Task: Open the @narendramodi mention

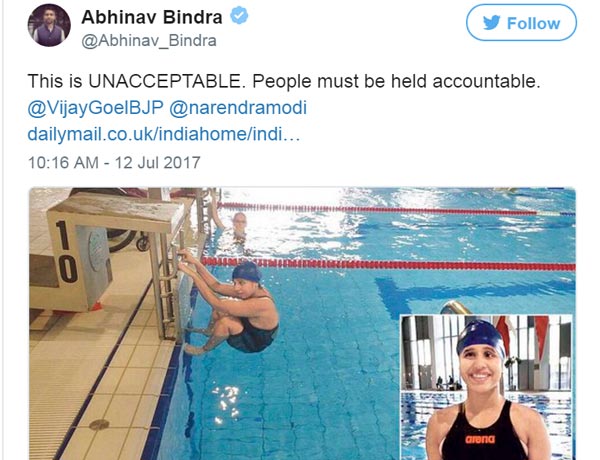Action: pos(238,108)
